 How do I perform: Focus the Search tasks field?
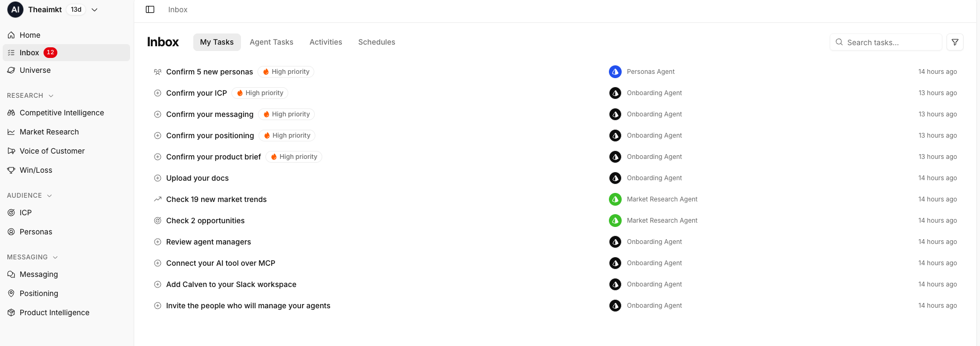tap(886, 42)
